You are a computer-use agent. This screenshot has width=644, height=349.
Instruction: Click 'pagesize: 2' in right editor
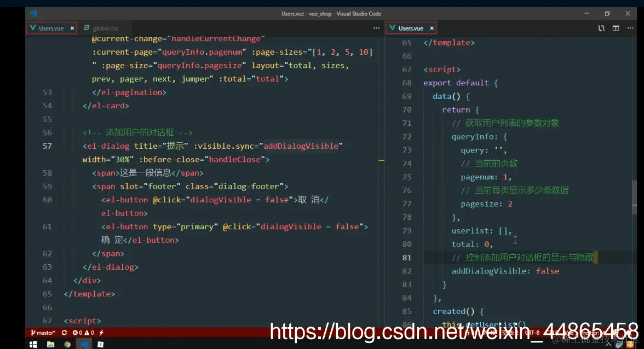point(486,204)
